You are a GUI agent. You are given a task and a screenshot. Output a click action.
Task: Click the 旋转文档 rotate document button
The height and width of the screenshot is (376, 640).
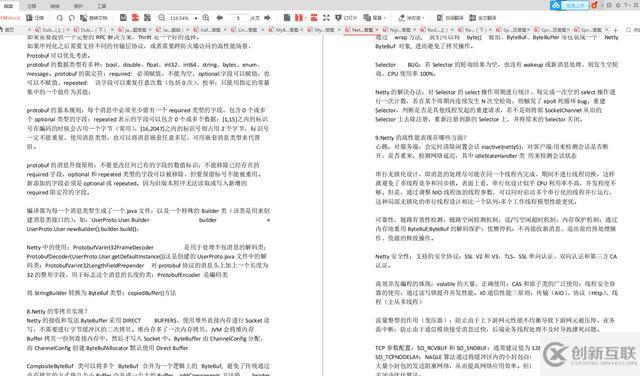click(x=93, y=18)
